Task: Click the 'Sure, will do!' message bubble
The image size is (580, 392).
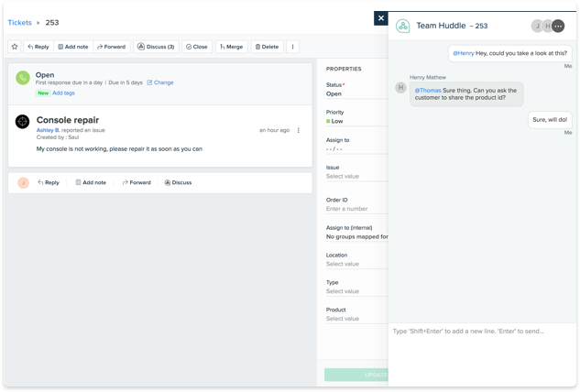Action: 550,120
